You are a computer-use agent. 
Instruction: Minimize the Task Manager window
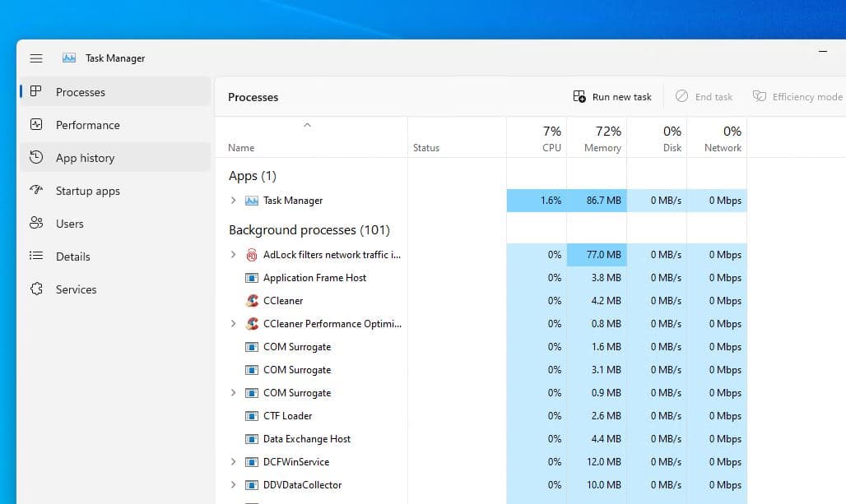[x=823, y=52]
